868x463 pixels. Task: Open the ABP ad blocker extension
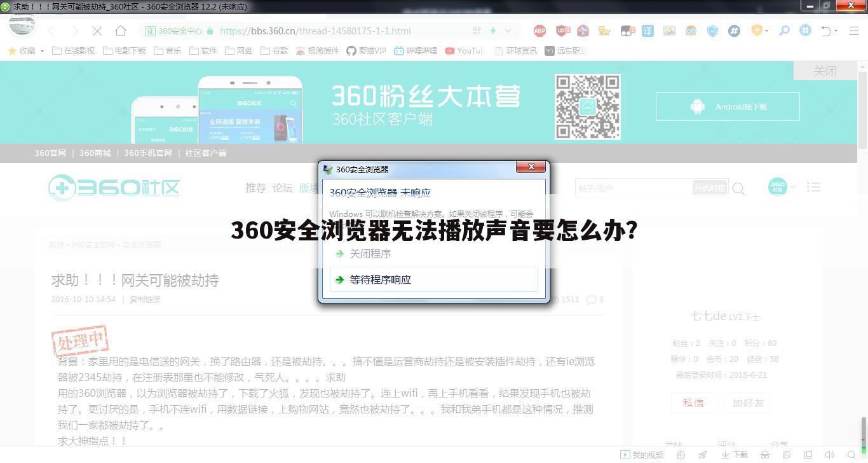click(539, 31)
